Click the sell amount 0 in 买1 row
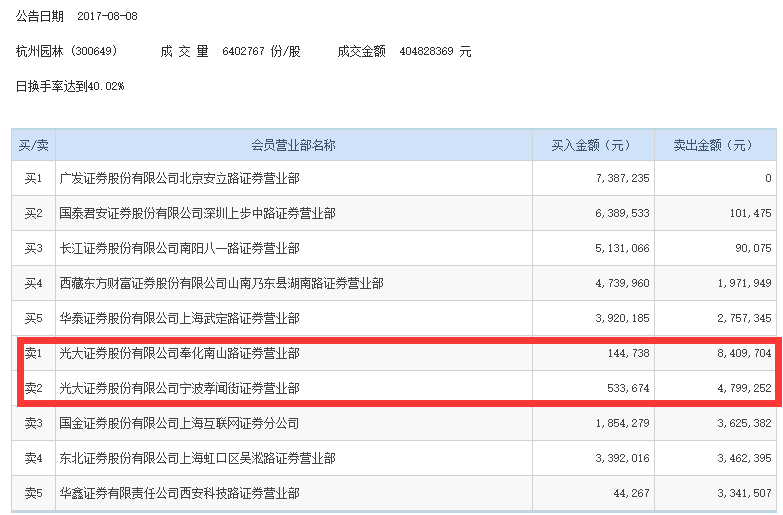783x515 pixels. [x=768, y=178]
